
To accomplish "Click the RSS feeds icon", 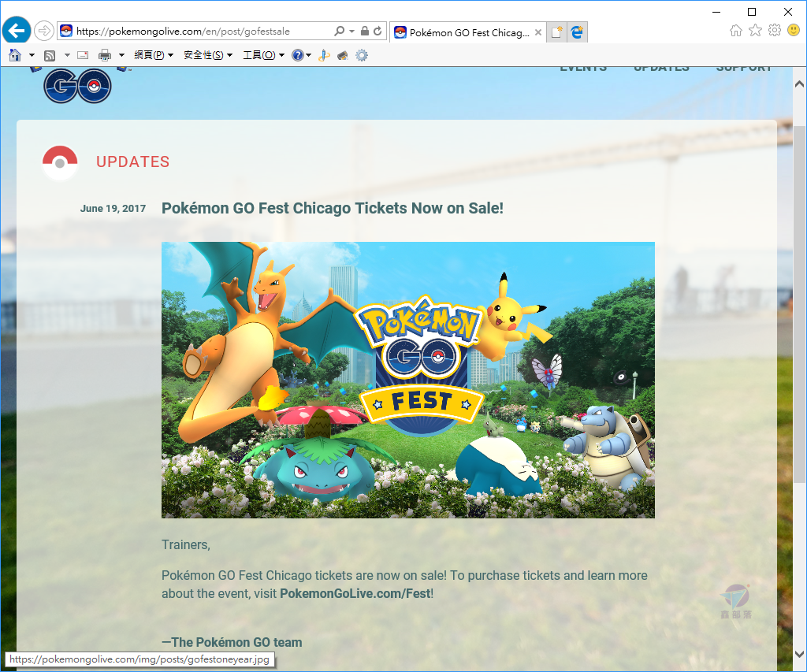I will point(50,55).
